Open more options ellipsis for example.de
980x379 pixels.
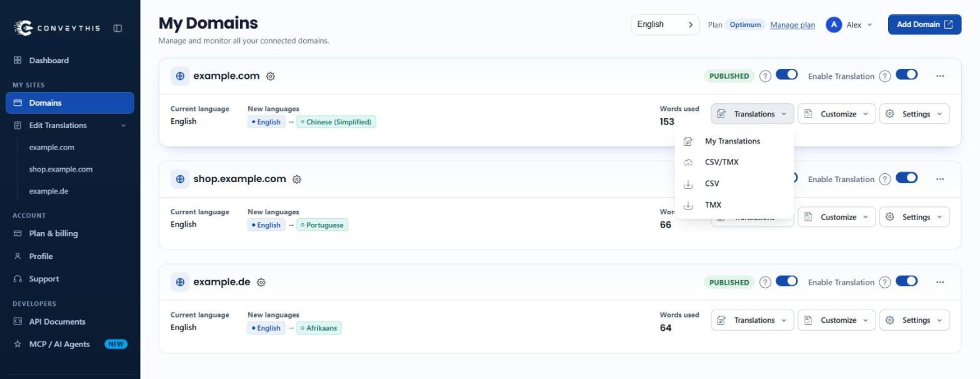940,282
